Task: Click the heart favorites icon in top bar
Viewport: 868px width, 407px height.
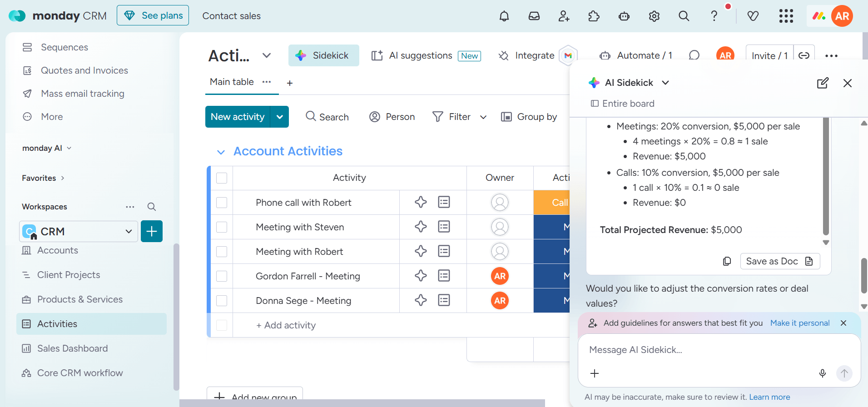Action: [x=753, y=16]
